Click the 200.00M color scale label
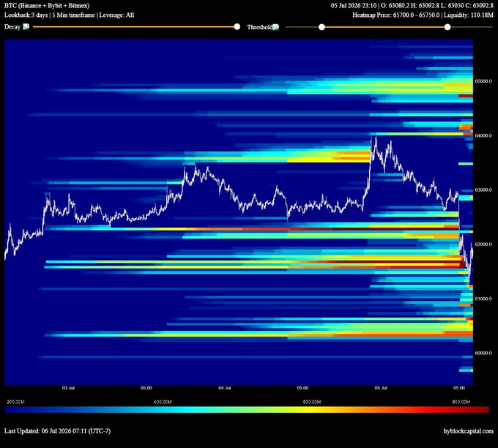Viewport: 498px width, 448px height. point(15,402)
